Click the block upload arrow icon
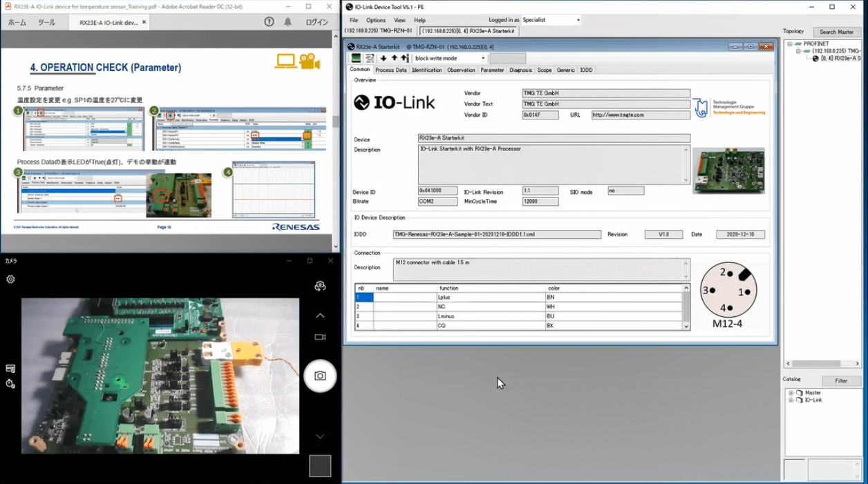Viewport: 868px width, 484px height. pos(405,59)
